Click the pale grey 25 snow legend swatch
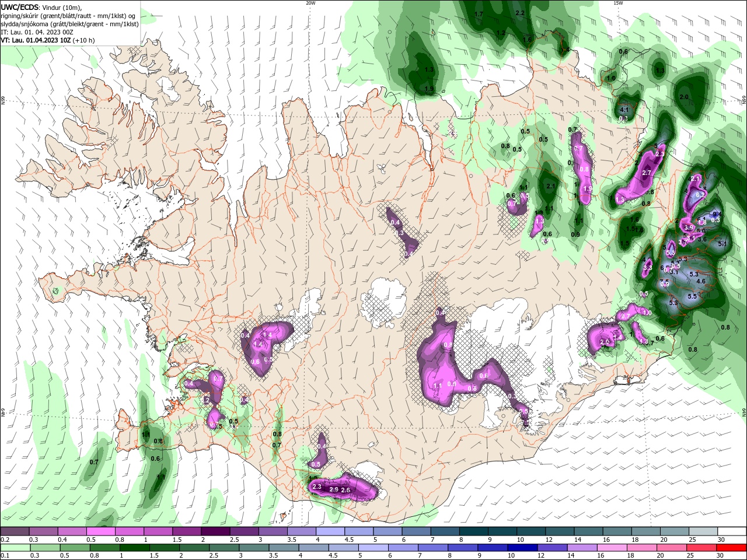Image resolution: width=747 pixels, height=560 pixels. pyautogui.click(x=704, y=531)
